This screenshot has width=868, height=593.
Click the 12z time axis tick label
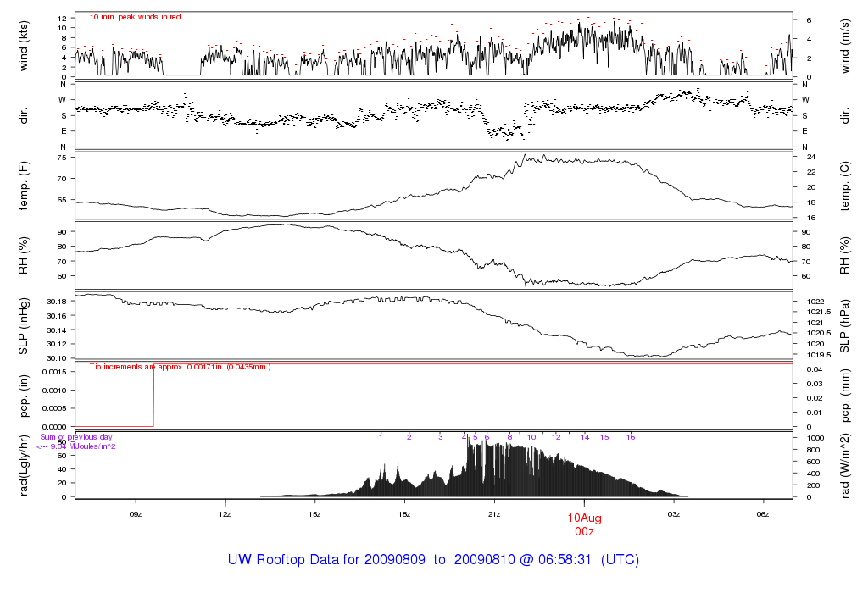coord(225,514)
